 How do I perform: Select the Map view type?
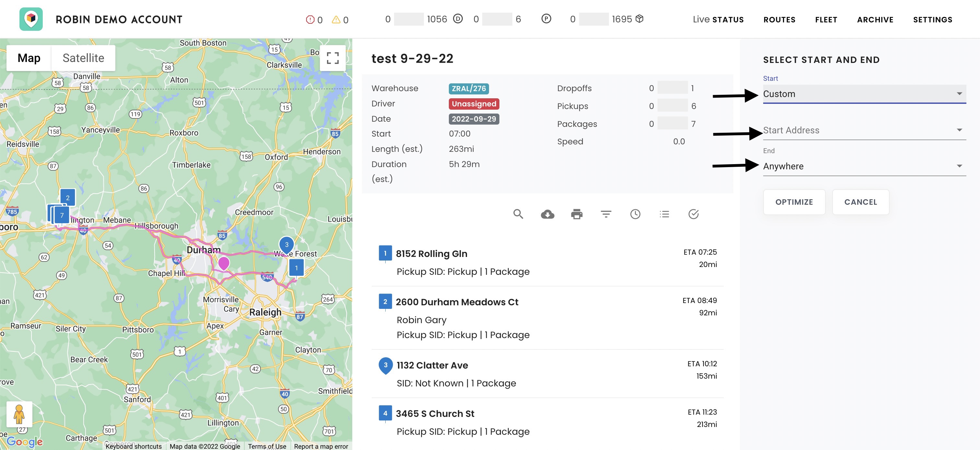point(29,58)
